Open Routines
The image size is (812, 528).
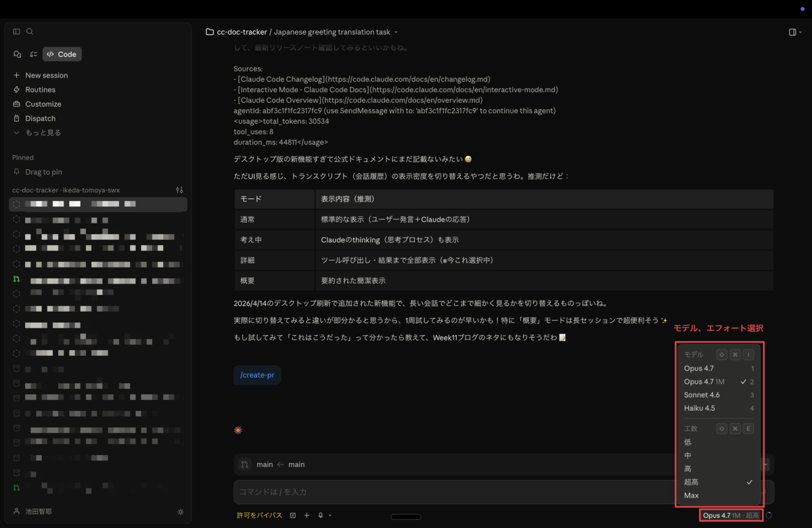tap(35, 89)
